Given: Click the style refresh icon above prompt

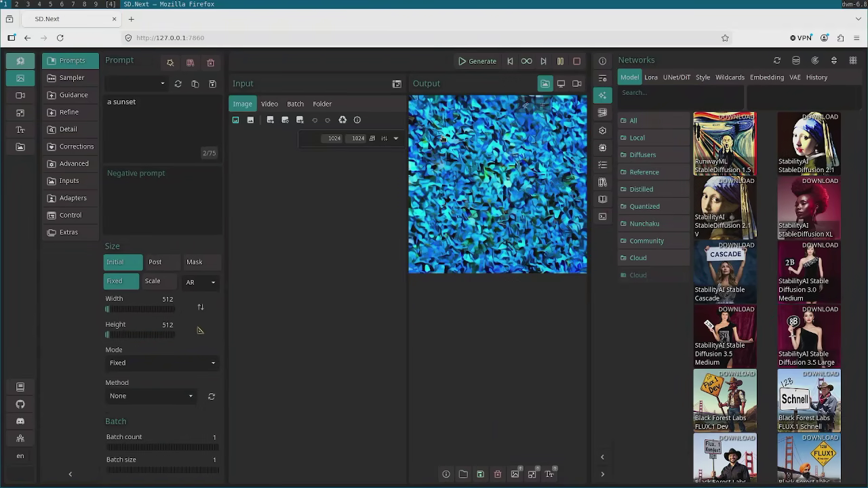Looking at the screenshot, I should (x=178, y=84).
